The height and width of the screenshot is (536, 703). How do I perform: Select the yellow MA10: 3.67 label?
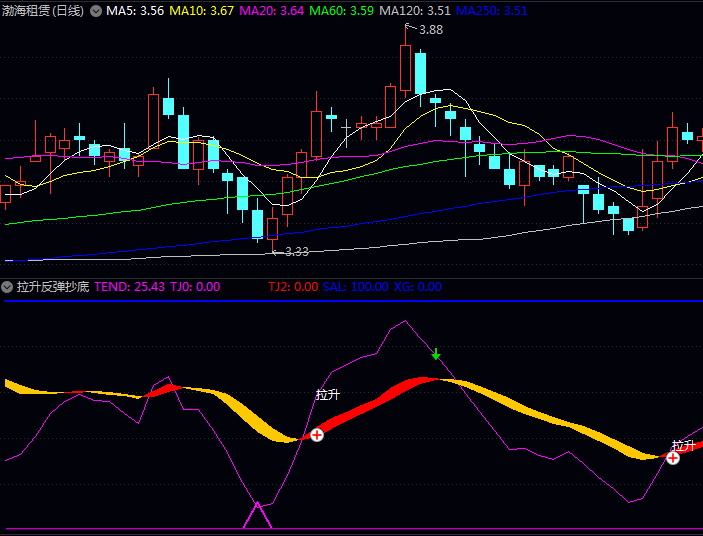click(201, 11)
